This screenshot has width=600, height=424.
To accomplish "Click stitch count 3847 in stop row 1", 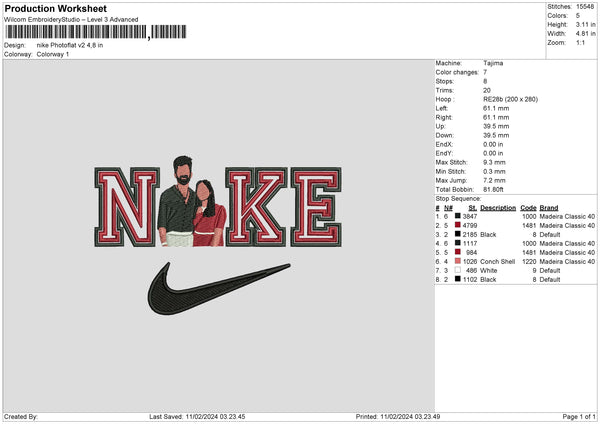I will (x=470, y=217).
